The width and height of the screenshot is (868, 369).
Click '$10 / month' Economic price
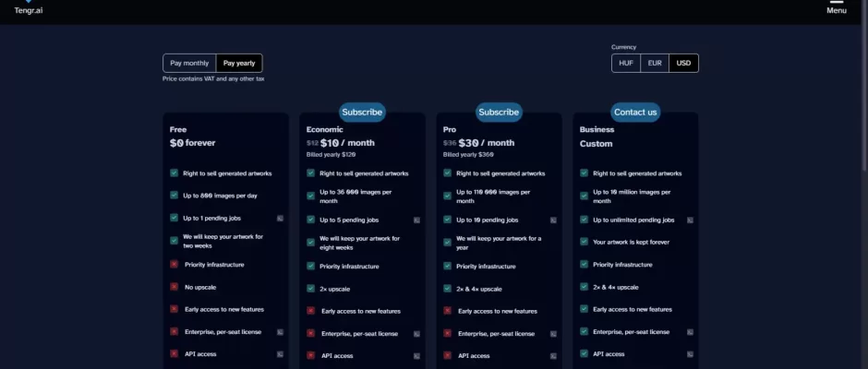pyautogui.click(x=347, y=143)
